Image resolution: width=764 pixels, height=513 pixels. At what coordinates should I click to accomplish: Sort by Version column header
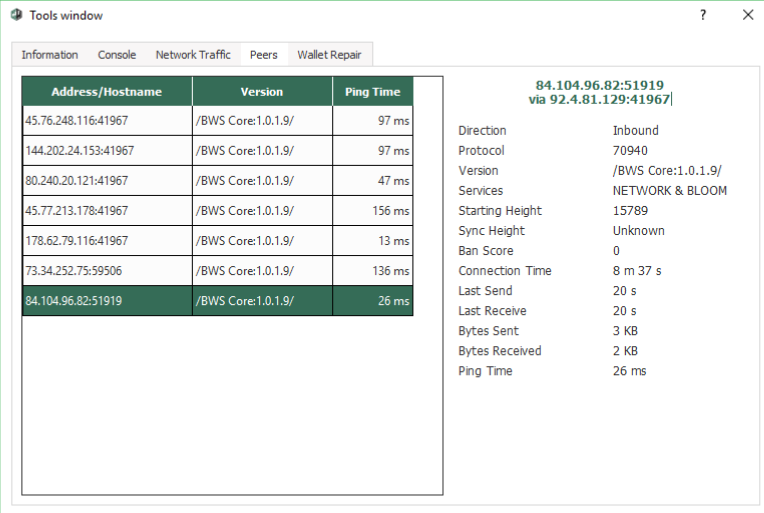click(262, 92)
